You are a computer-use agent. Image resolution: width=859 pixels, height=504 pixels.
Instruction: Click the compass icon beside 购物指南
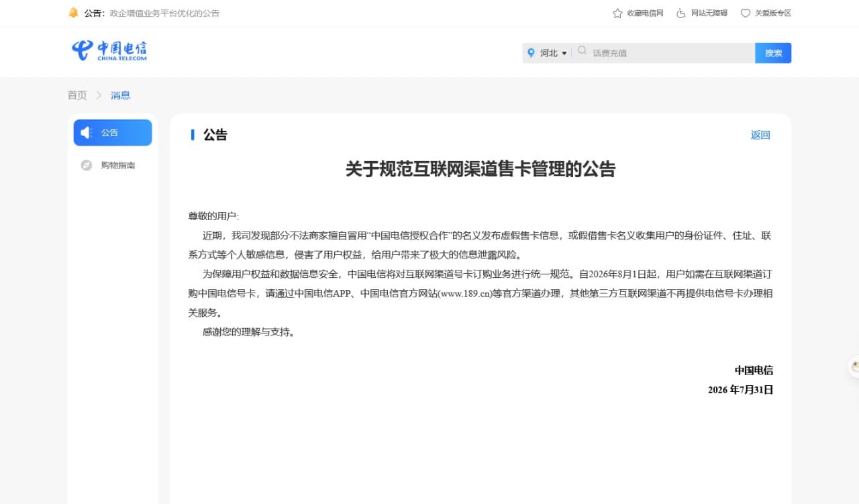point(87,165)
